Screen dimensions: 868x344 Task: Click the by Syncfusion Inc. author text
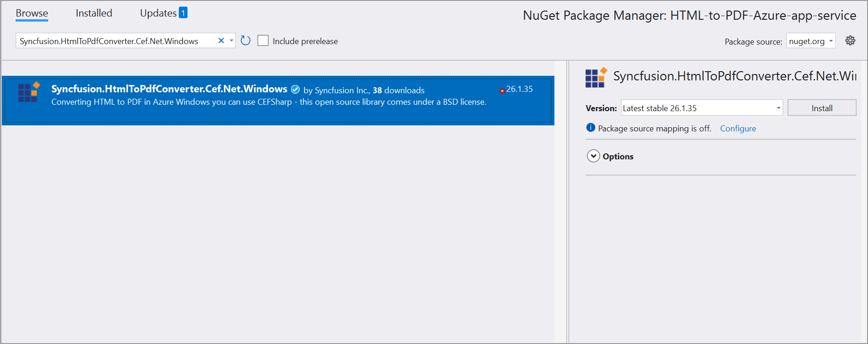336,90
